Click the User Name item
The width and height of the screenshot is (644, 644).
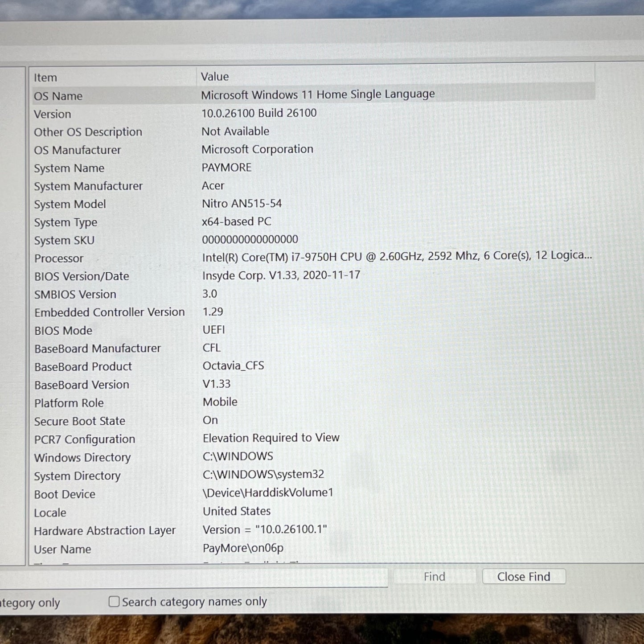pyautogui.click(x=62, y=550)
